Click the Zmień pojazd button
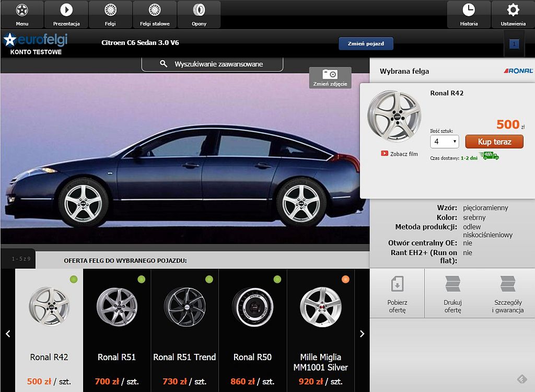The width and height of the screenshot is (535, 392). pyautogui.click(x=366, y=44)
